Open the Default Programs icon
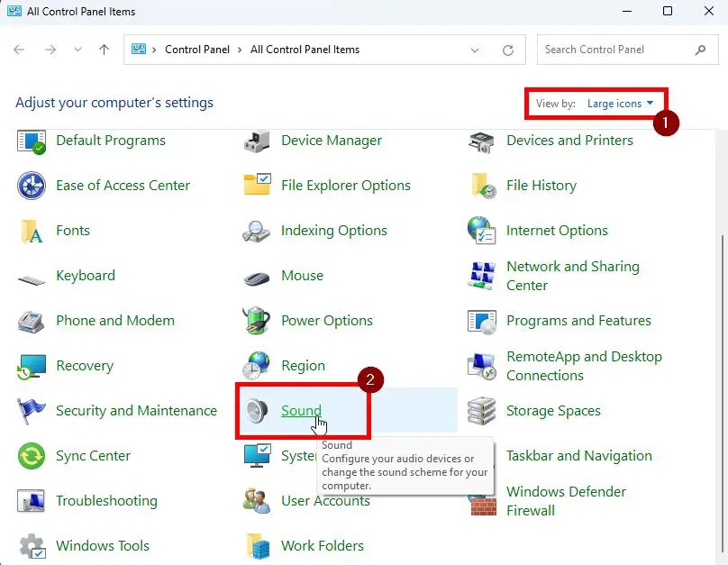 click(x=32, y=141)
